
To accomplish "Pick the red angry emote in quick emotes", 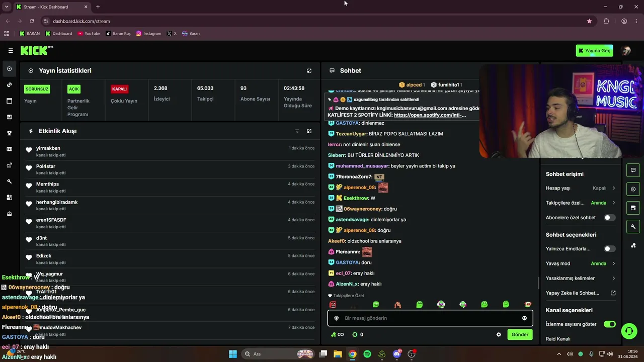I will coord(333,305).
